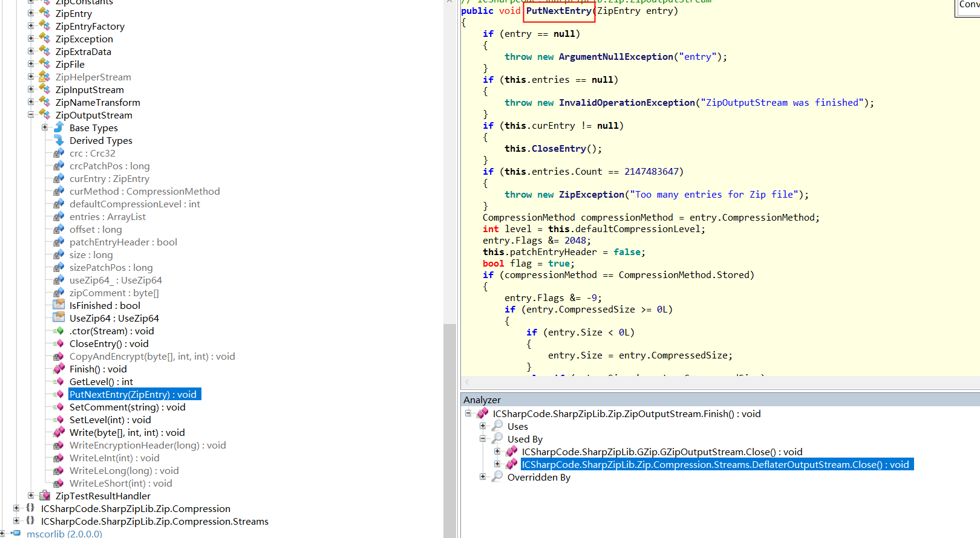Select PutNextEntry(ZipEntry) in the tree
Screen dimensions: 980x538
[133, 394]
